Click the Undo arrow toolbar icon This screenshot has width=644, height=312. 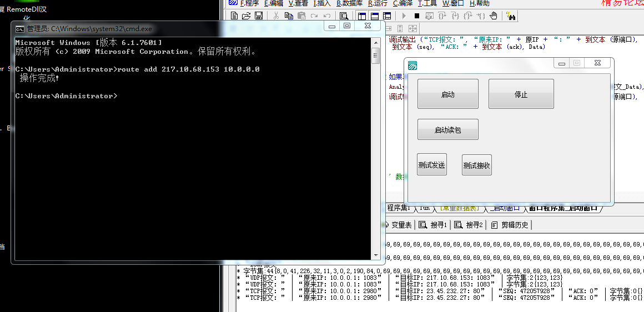click(x=327, y=16)
